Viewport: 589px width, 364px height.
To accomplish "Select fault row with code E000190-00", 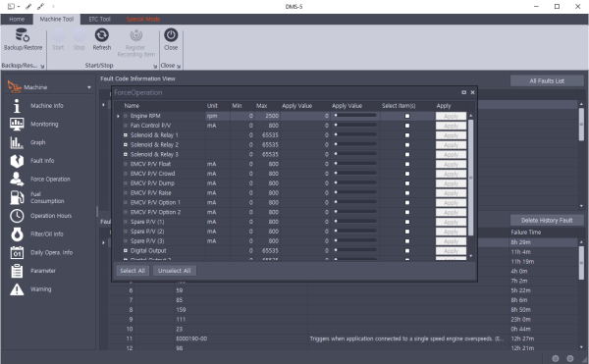I will [343, 338].
